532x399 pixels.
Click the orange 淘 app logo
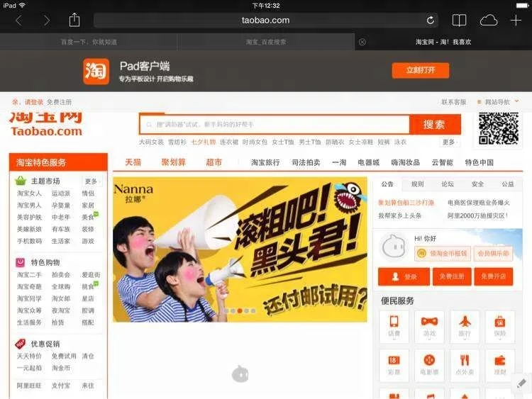96,71
